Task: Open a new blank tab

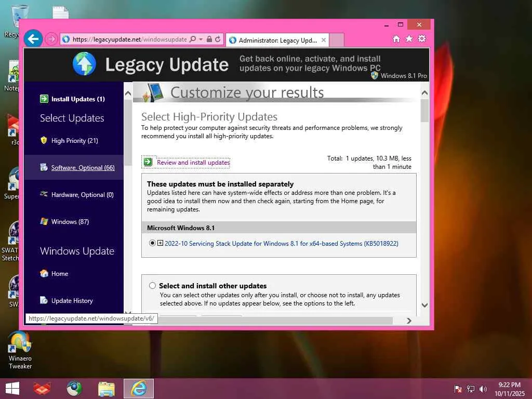Action: click(x=337, y=40)
